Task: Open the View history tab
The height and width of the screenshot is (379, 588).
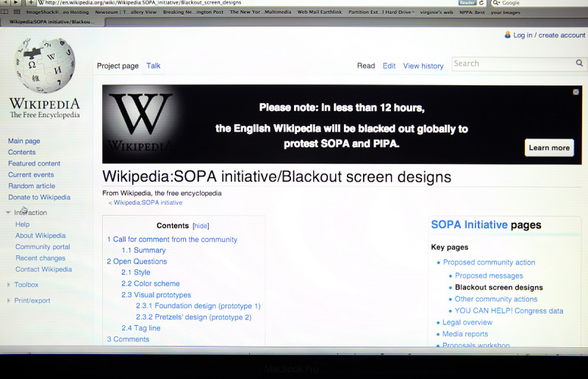Action: [x=423, y=65]
